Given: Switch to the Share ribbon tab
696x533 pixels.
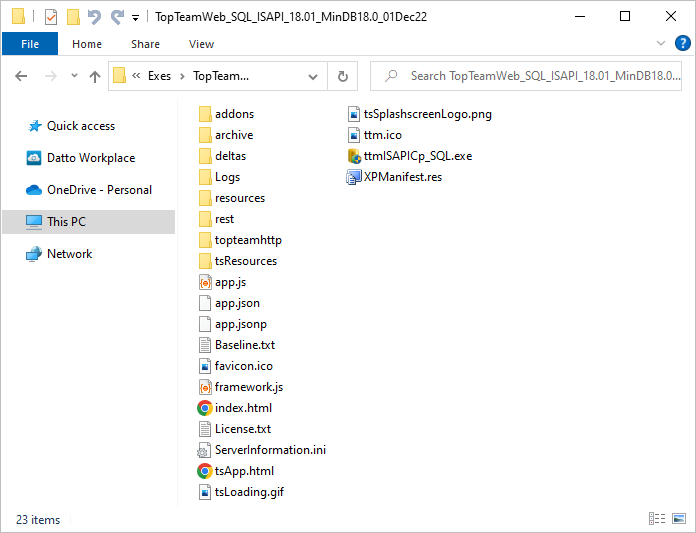Looking at the screenshot, I should coord(145,44).
